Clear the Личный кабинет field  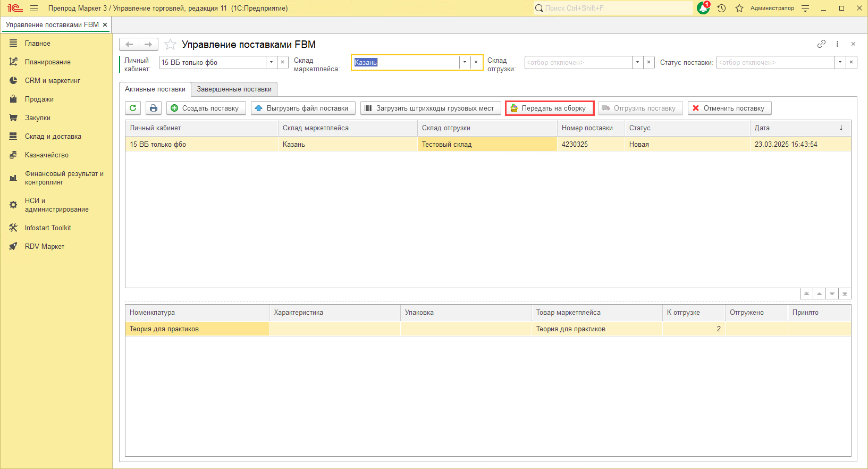(x=283, y=62)
